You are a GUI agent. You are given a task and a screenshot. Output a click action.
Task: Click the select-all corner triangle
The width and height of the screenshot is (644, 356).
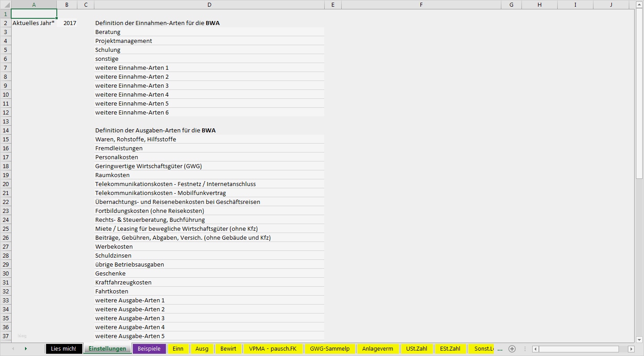tap(5, 4)
